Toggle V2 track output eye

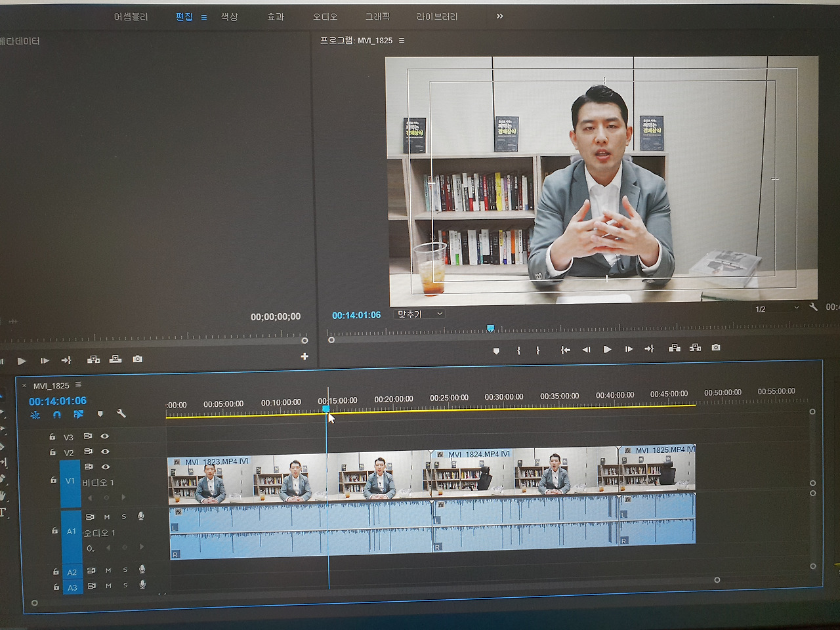tap(105, 451)
